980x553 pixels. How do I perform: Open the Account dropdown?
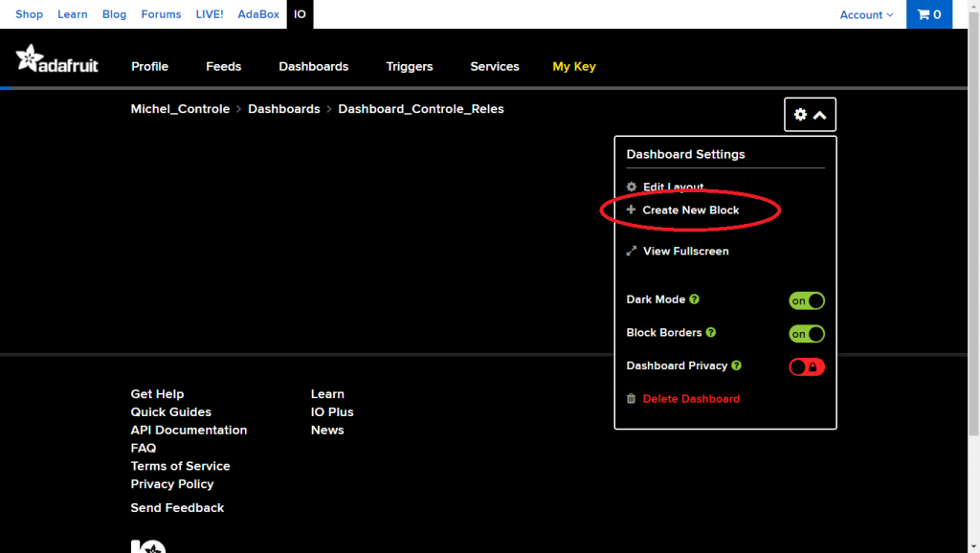click(866, 15)
